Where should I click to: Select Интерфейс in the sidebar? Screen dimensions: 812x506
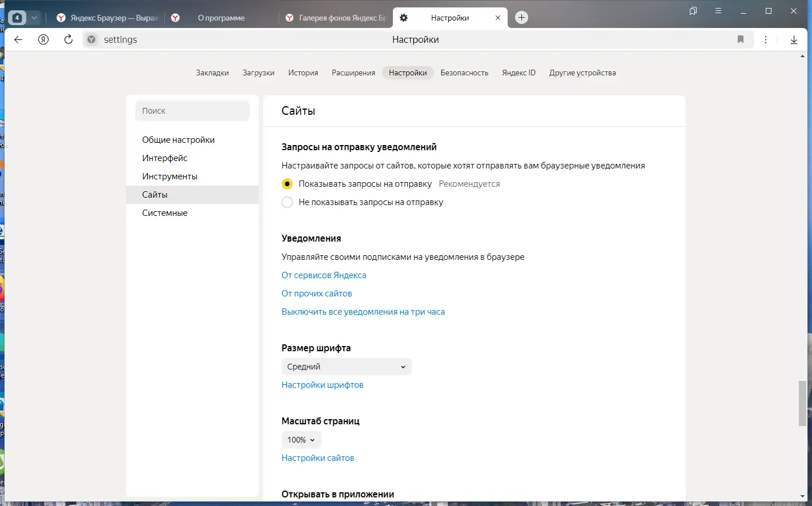(x=192, y=158)
